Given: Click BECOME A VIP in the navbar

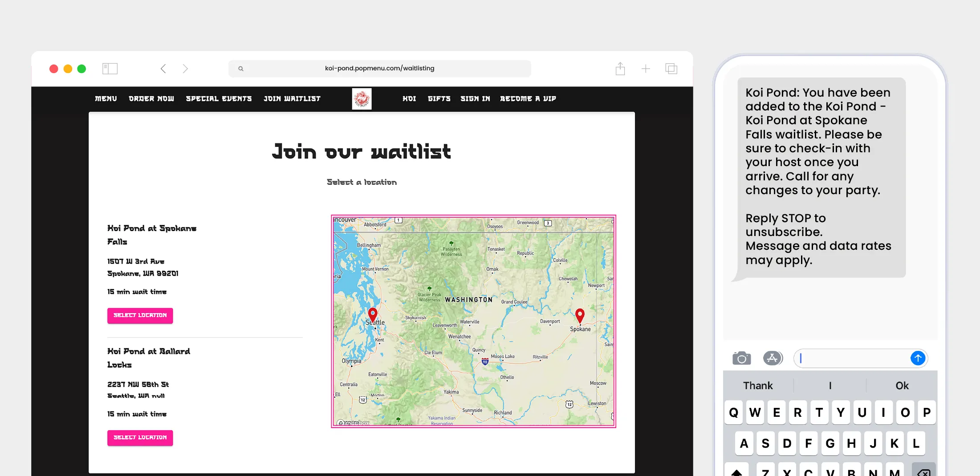Looking at the screenshot, I should [528, 98].
